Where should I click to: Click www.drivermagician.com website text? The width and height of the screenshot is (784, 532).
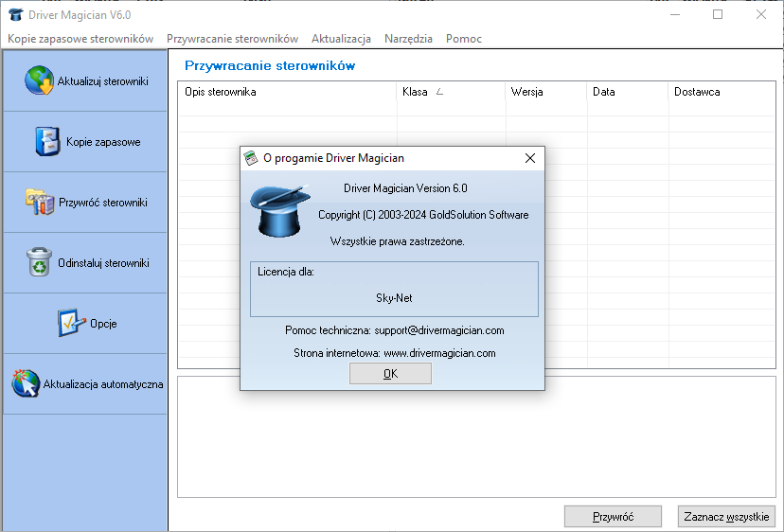coord(439,353)
